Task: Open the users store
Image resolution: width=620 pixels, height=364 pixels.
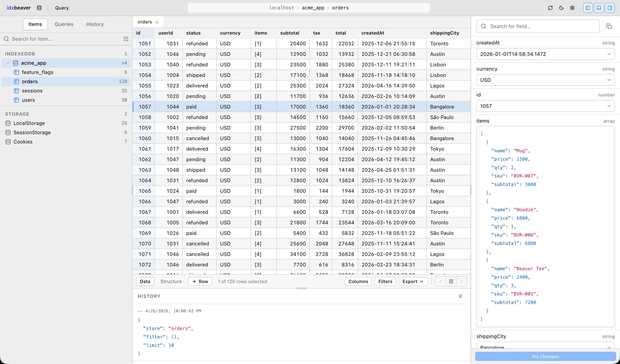Action: pos(66,100)
